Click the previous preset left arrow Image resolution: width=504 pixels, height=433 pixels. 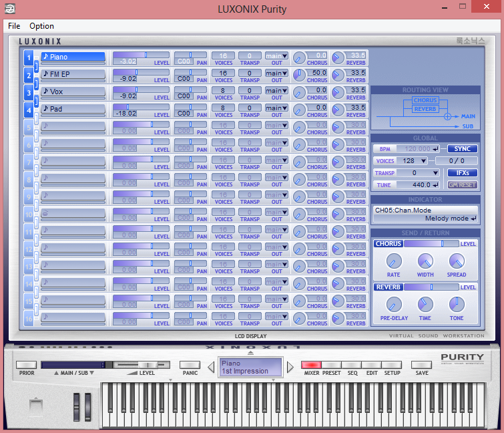pos(211,367)
